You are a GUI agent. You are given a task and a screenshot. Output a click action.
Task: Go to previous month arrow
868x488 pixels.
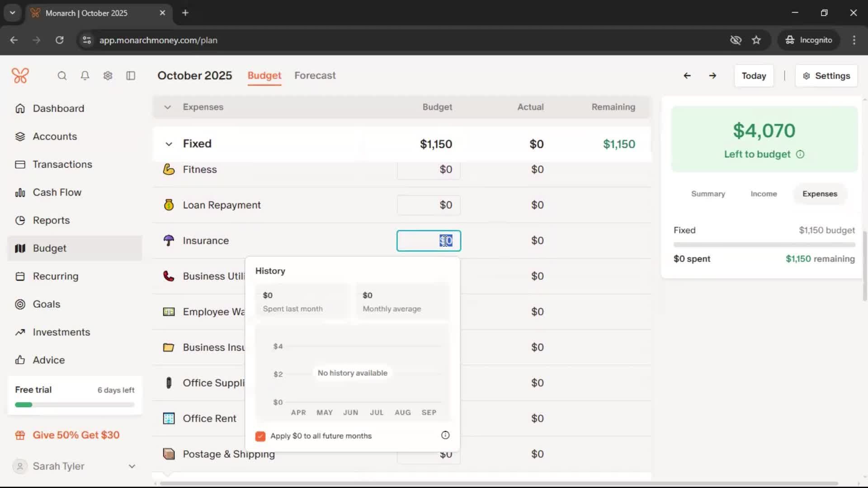click(687, 75)
